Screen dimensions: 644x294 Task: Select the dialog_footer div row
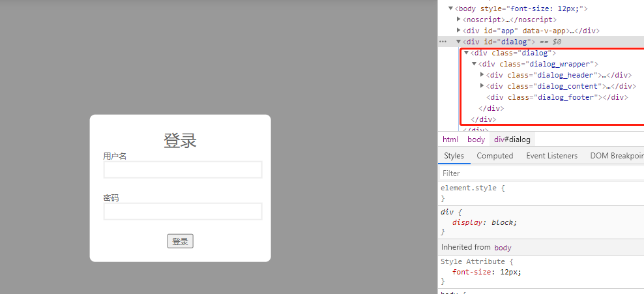pos(557,97)
